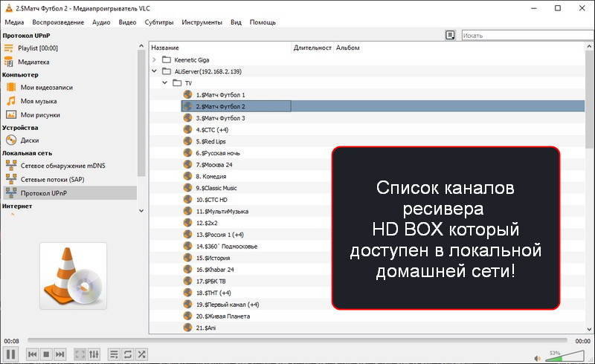Image resolution: width=595 pixels, height=364 pixels.
Task: Adjust the volume slider at 53%
Action: (x=565, y=356)
